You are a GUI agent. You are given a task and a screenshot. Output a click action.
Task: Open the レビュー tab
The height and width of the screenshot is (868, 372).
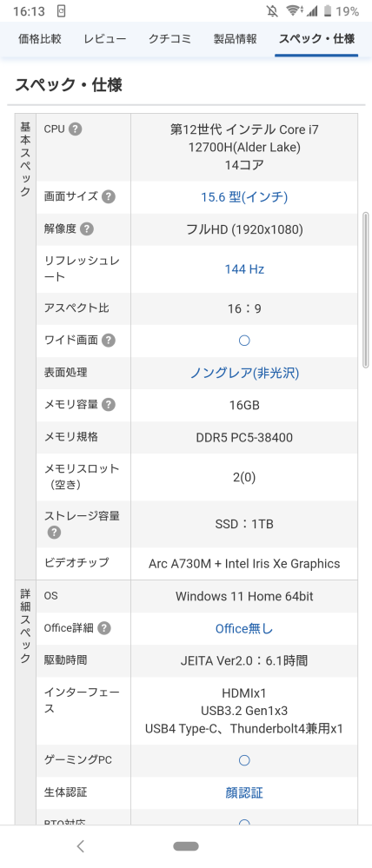(x=105, y=39)
